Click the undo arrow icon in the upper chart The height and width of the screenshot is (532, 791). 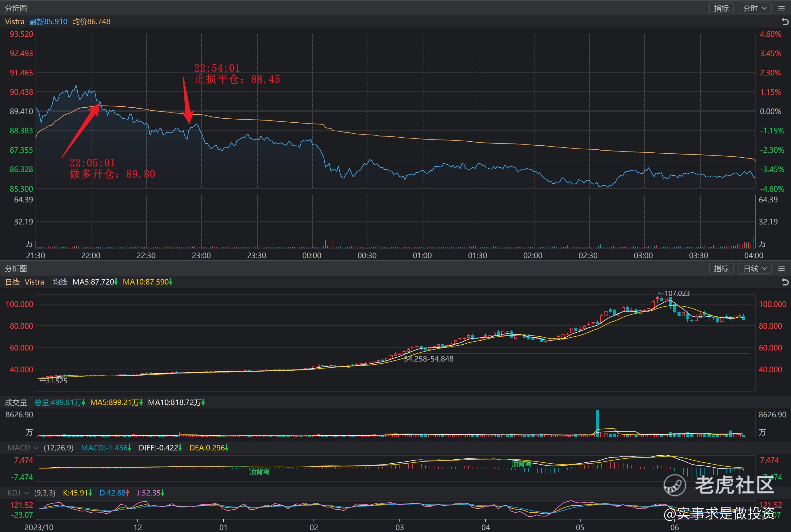785,22
